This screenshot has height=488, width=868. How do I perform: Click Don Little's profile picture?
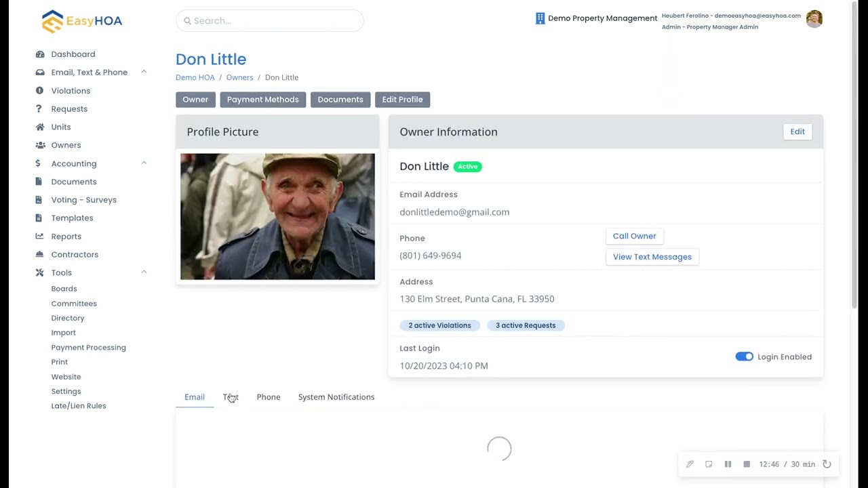[277, 217]
